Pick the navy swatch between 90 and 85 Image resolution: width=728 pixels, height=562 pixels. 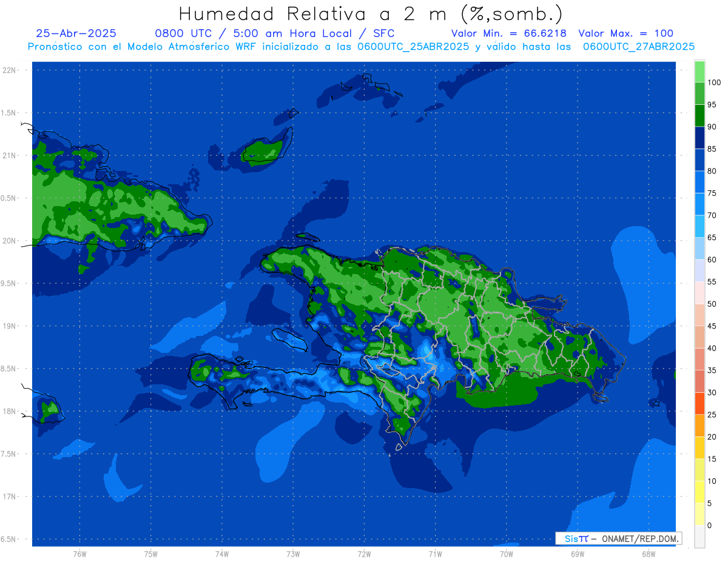[699, 138]
